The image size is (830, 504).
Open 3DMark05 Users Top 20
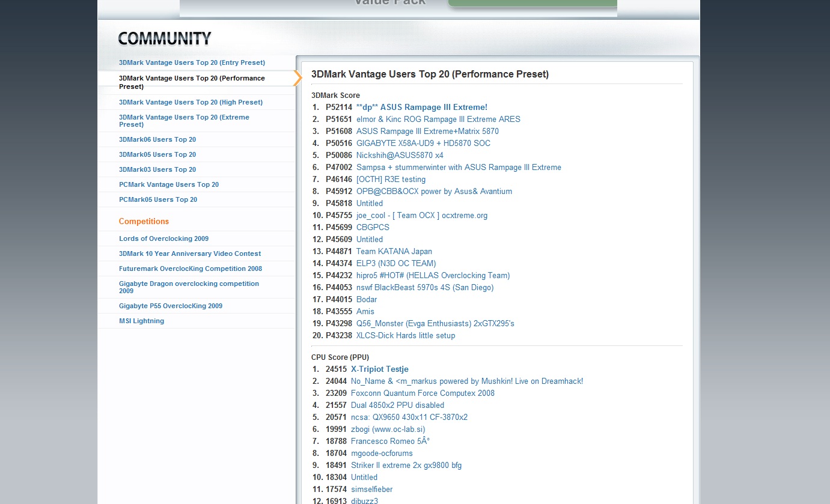tap(157, 154)
